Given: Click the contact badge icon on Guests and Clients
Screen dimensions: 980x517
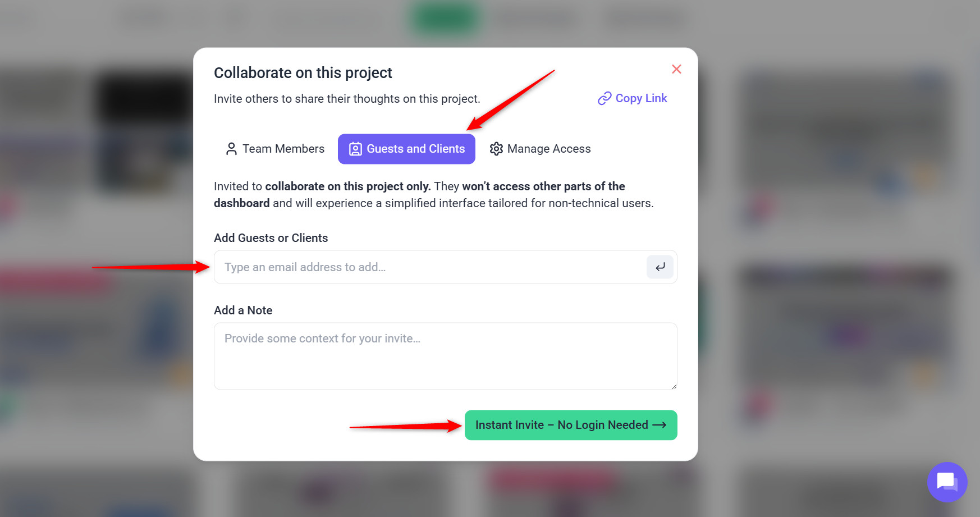Looking at the screenshot, I should [x=355, y=149].
